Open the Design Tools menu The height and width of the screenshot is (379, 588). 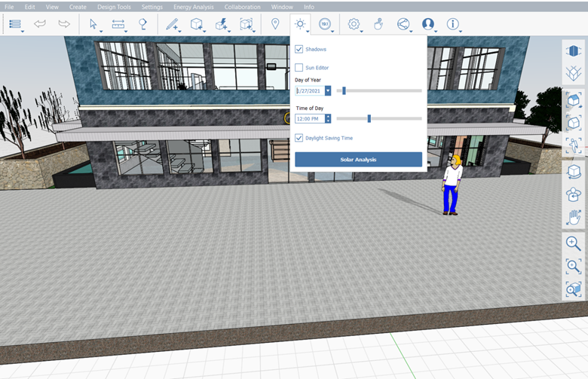pyautogui.click(x=114, y=7)
